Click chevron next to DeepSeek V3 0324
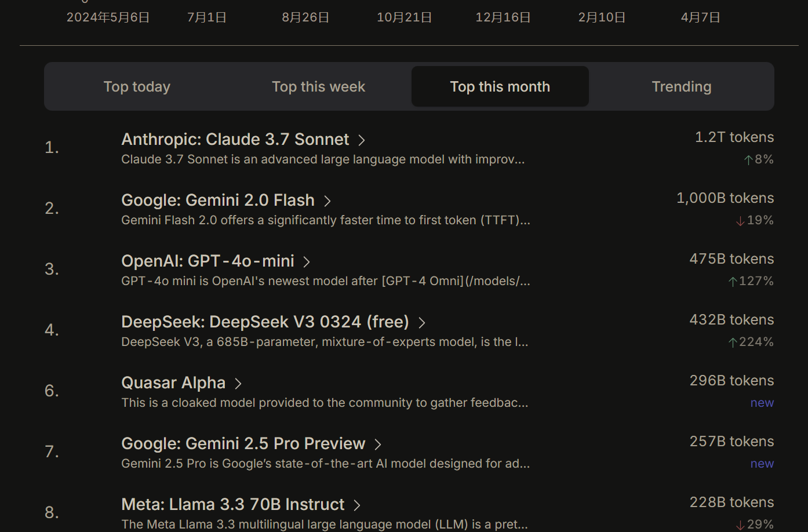 [422, 323]
